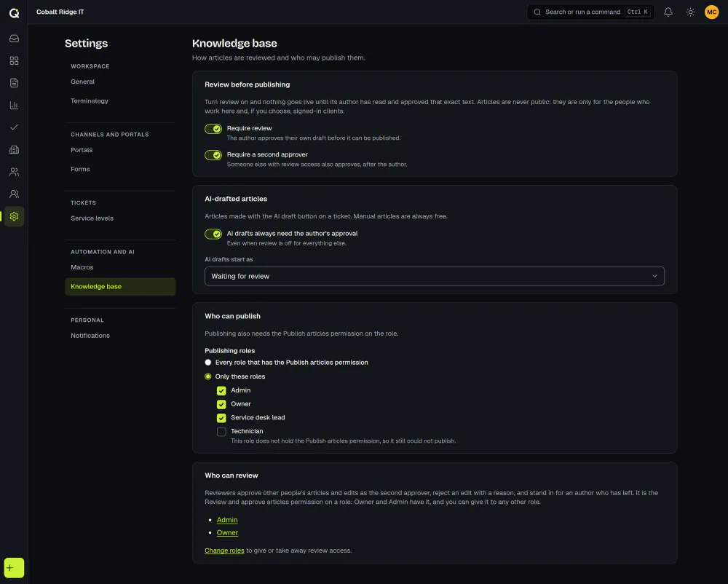Go to Macros settings
The width and height of the screenshot is (728, 584).
tap(120, 267)
